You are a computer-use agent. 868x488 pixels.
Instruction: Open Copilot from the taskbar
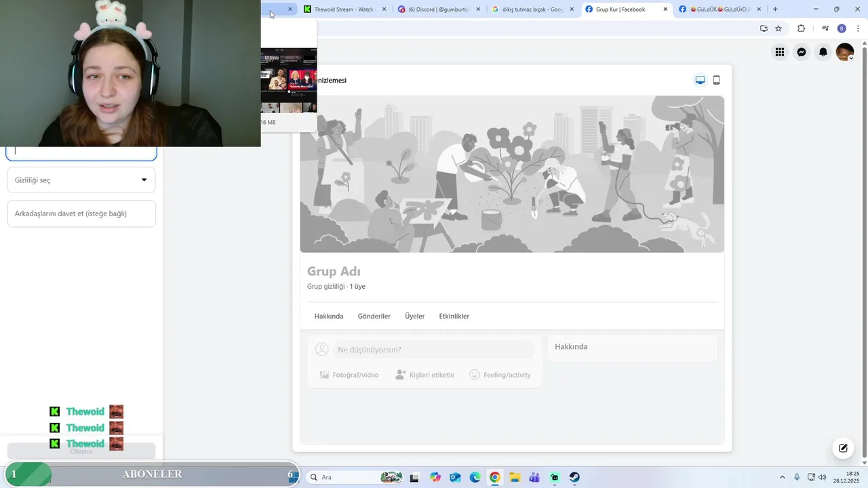[x=435, y=477]
